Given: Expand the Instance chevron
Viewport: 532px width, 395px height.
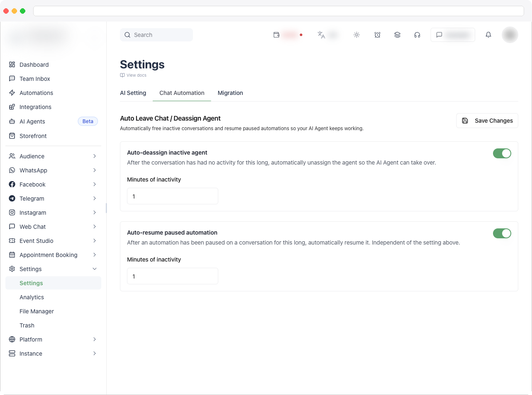Looking at the screenshot, I should (x=95, y=354).
